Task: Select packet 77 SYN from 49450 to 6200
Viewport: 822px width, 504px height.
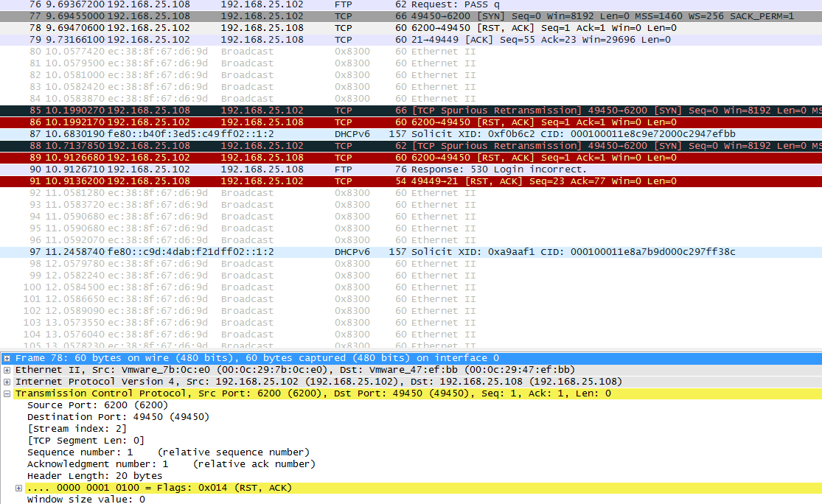Action: 369,16
